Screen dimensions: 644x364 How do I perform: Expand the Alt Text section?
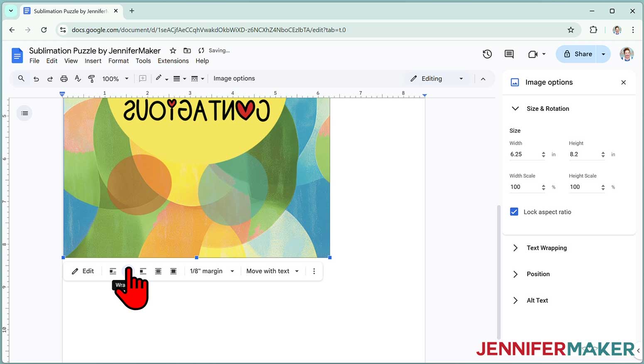pyautogui.click(x=515, y=300)
